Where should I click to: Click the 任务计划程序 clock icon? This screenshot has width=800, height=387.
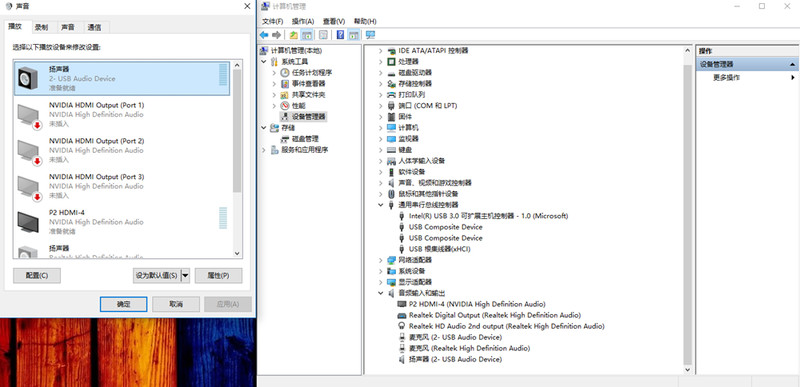pyautogui.click(x=285, y=72)
